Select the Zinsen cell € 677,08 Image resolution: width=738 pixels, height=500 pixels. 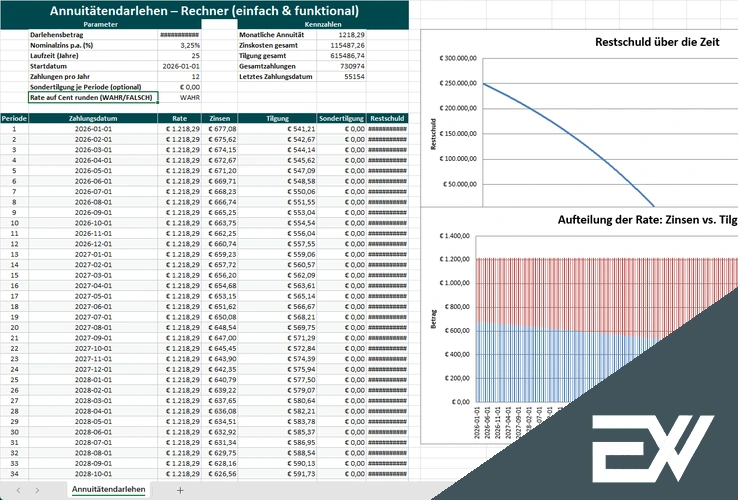click(219, 129)
